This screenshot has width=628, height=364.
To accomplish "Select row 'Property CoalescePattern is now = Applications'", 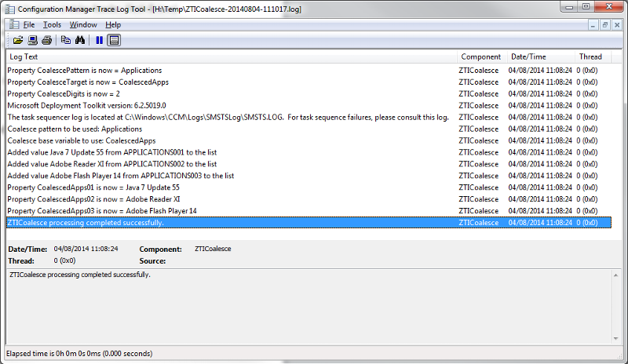I will (309, 71).
